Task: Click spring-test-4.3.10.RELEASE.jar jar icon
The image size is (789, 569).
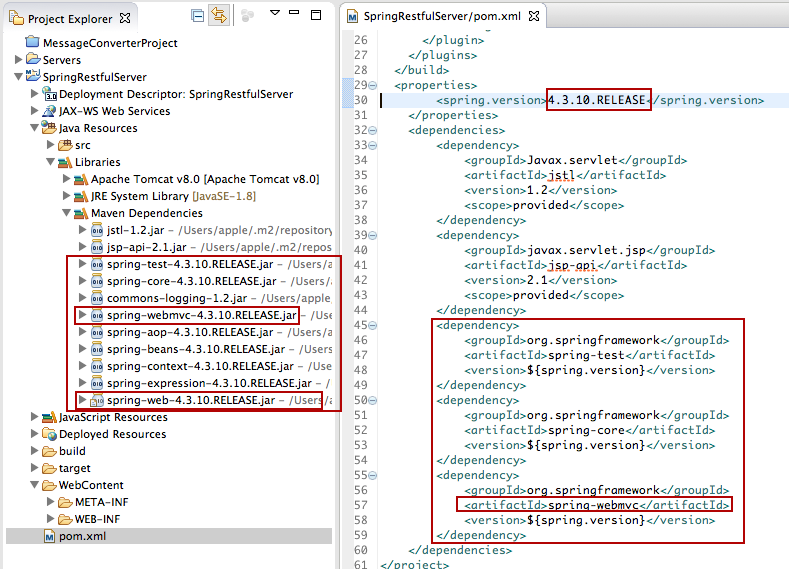Action: 97,265
